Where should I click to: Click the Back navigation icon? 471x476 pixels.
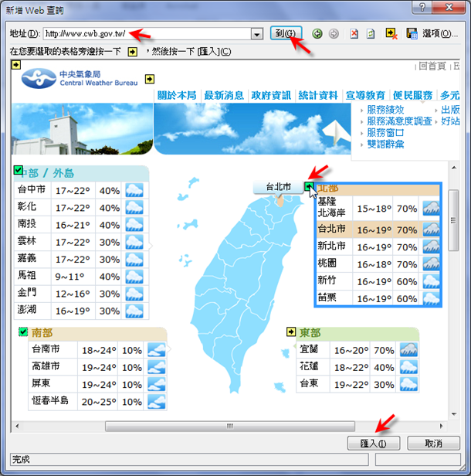[317, 34]
